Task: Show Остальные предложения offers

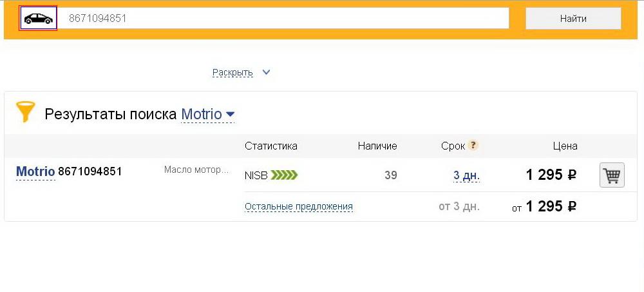Action: 299,206
